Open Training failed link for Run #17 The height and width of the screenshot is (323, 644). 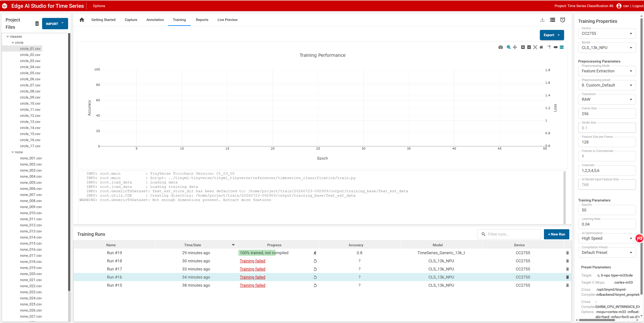(x=252, y=269)
